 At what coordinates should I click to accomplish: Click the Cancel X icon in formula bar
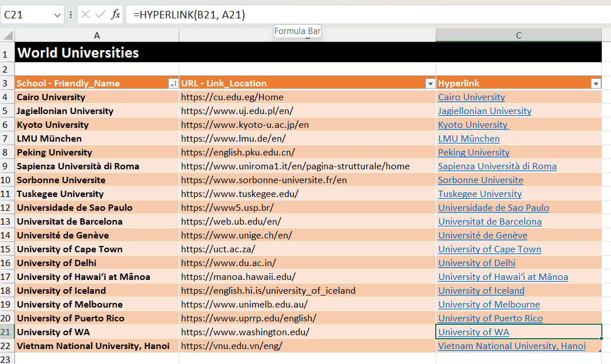click(x=85, y=14)
